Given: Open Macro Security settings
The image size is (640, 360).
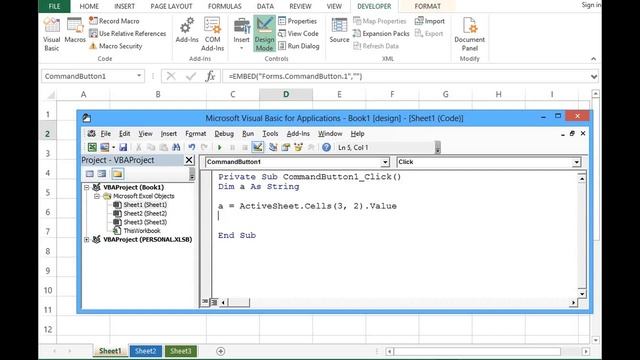Looking at the screenshot, I should tap(116, 46).
